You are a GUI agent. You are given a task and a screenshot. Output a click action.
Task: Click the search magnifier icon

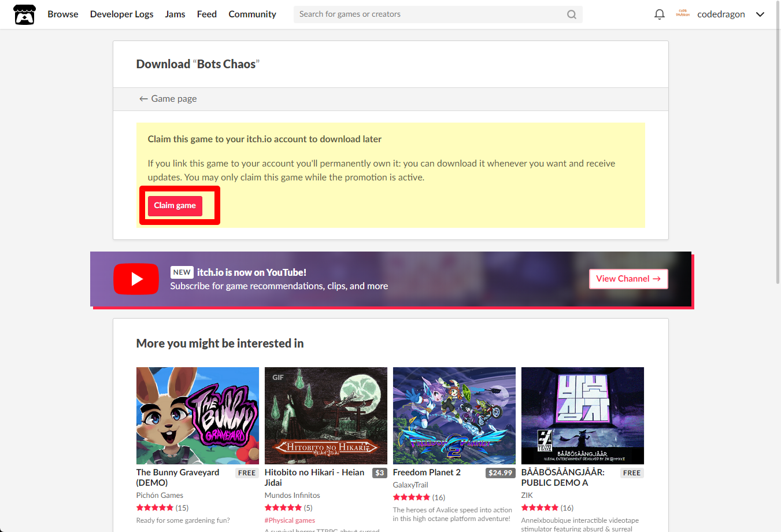pyautogui.click(x=572, y=14)
